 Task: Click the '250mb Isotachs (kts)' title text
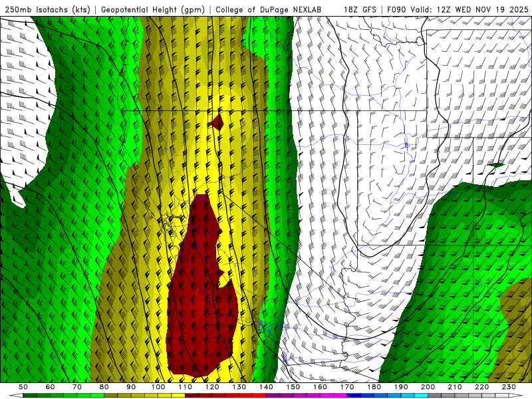47,10
